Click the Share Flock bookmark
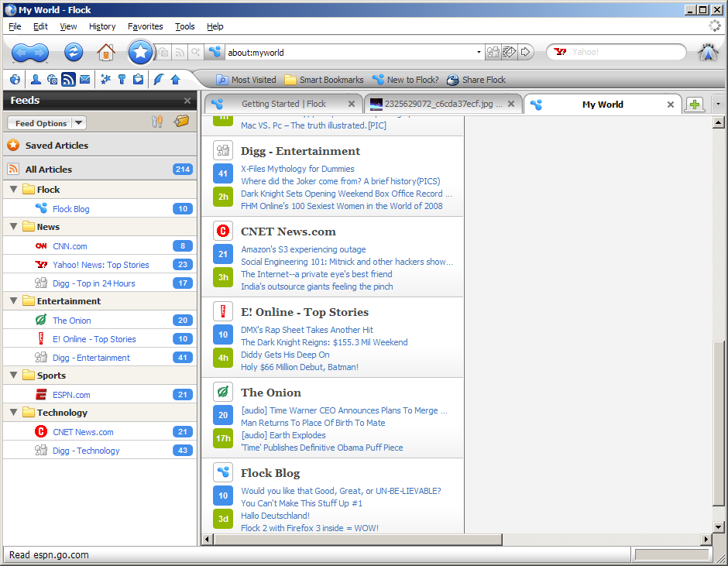This screenshot has width=728, height=566. tap(476, 80)
